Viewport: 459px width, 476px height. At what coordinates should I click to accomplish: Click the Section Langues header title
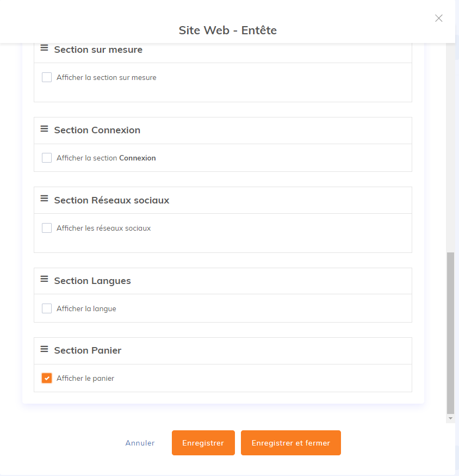click(92, 281)
